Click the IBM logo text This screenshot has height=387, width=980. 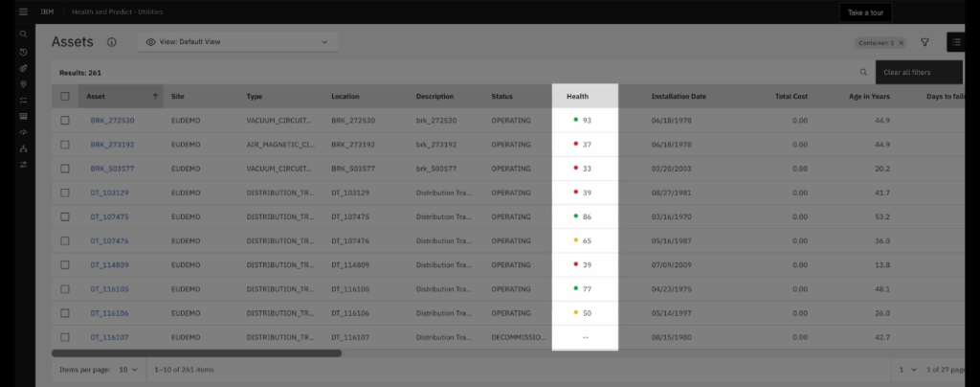tap(47, 11)
